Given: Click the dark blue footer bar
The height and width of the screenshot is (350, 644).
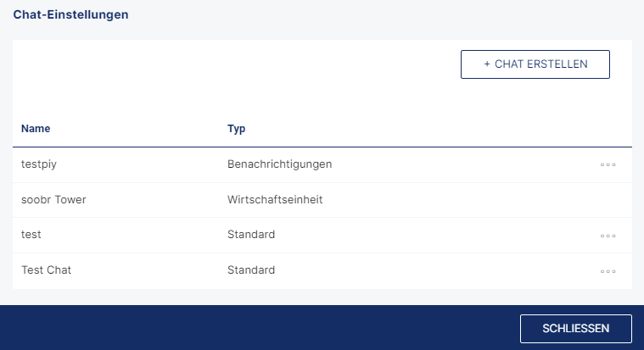Looking at the screenshot, I should click(263, 327).
